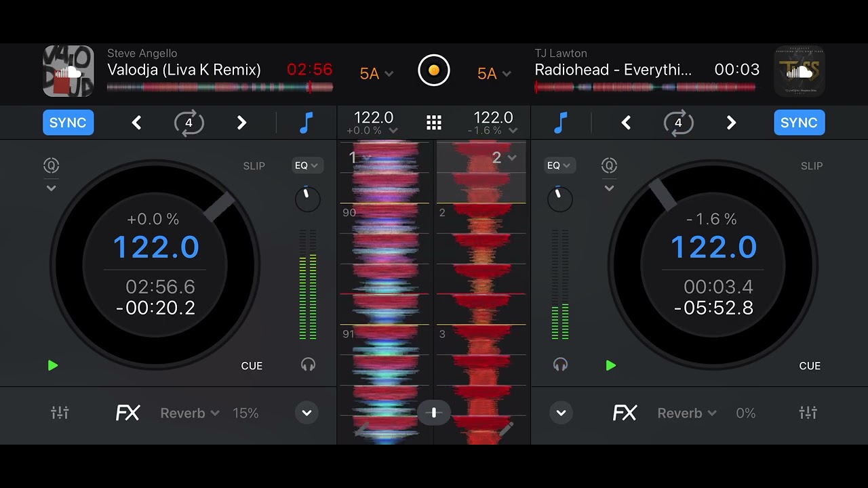The height and width of the screenshot is (488, 868).
Task: Toggle right deck FX
Action: [625, 413]
